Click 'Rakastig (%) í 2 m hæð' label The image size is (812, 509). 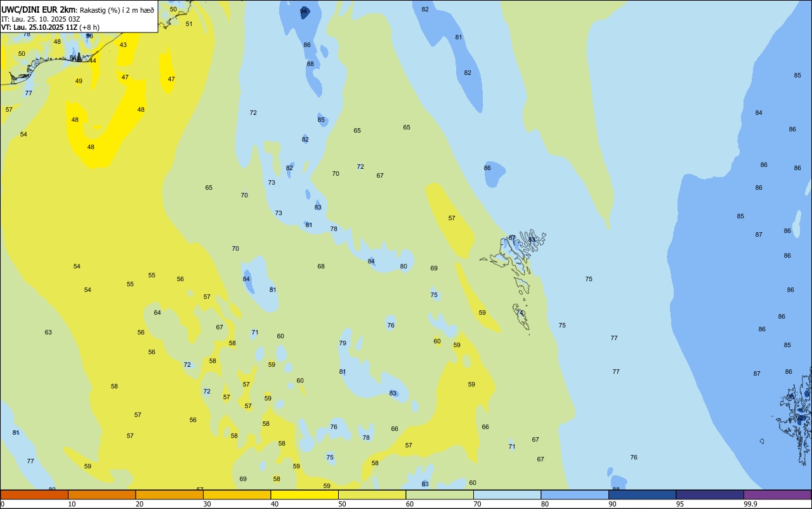(x=117, y=10)
